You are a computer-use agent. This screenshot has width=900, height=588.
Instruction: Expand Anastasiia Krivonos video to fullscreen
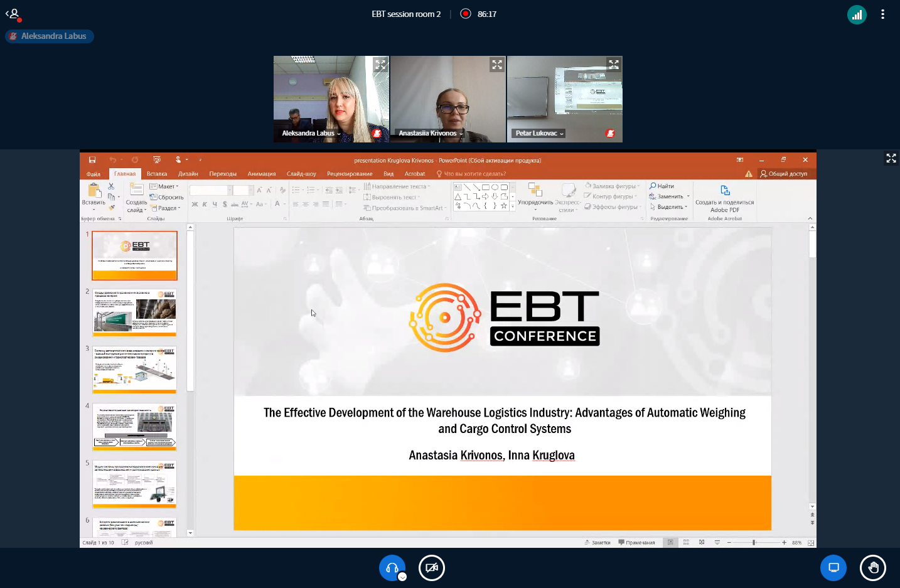click(497, 65)
